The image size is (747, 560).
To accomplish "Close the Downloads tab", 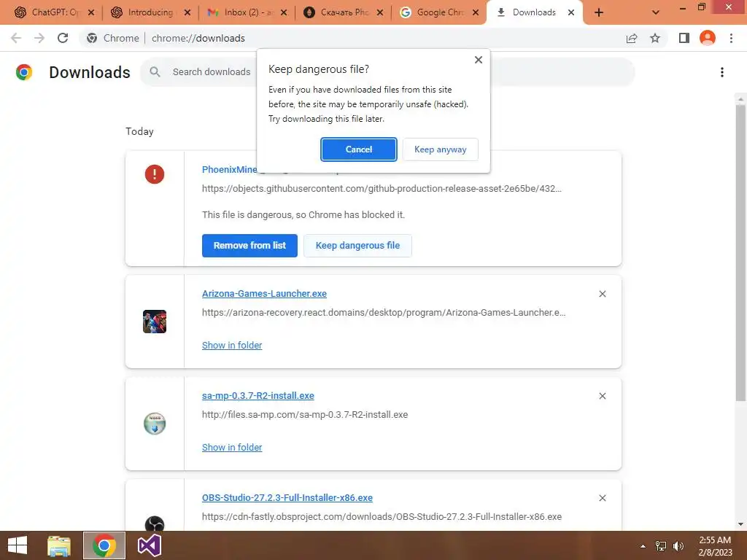I will click(x=570, y=12).
